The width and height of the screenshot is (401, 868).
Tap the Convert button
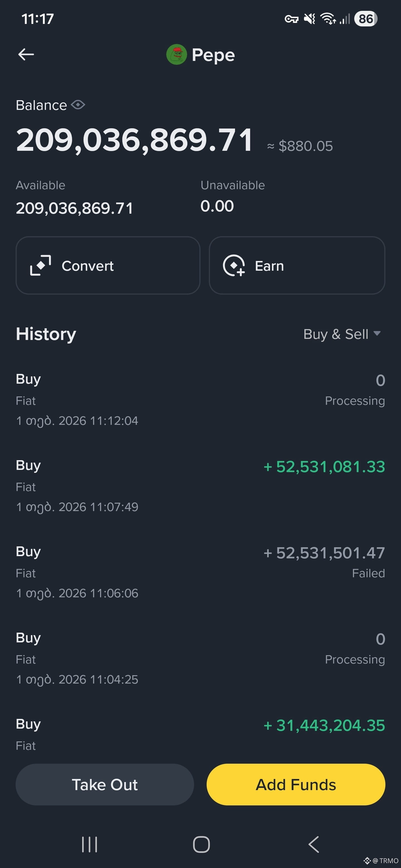click(x=108, y=265)
